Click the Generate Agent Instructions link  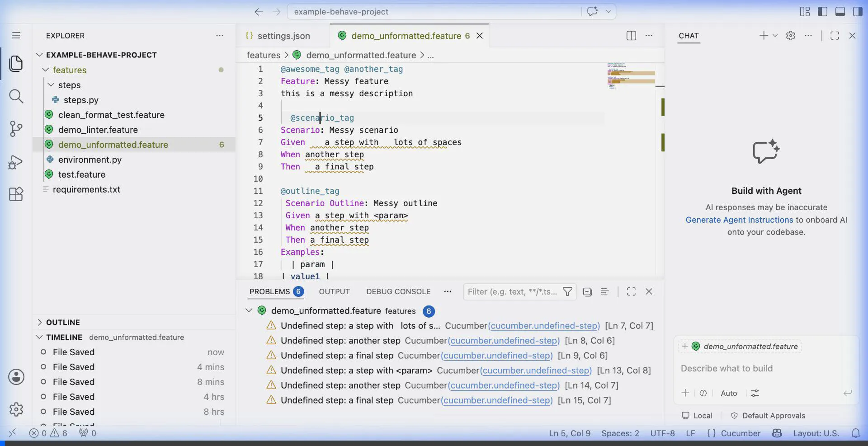739,220
